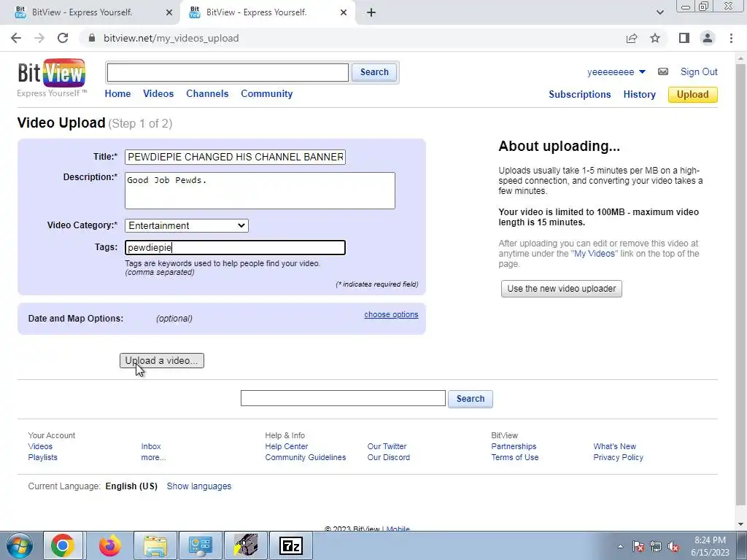747x560 pixels.
Task: Open the What's New footer link
Action: pos(614,446)
